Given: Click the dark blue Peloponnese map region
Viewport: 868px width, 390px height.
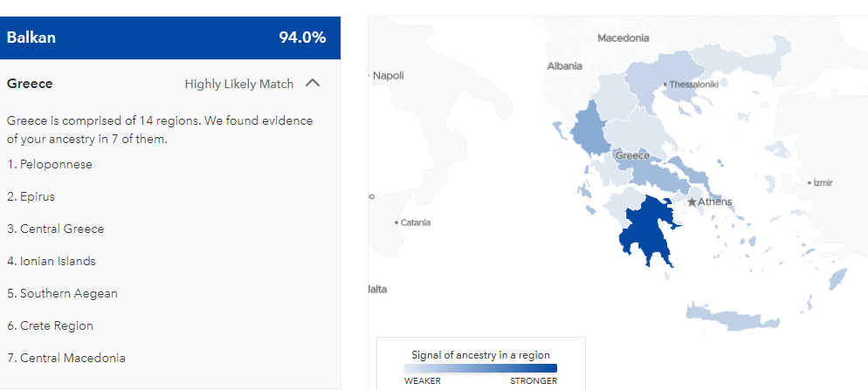Looking at the screenshot, I should click(x=648, y=232).
